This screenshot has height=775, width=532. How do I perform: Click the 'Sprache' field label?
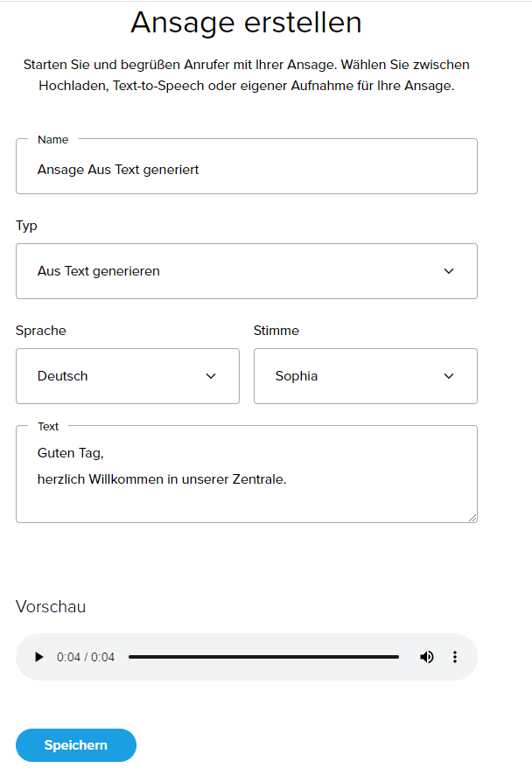coord(41,331)
